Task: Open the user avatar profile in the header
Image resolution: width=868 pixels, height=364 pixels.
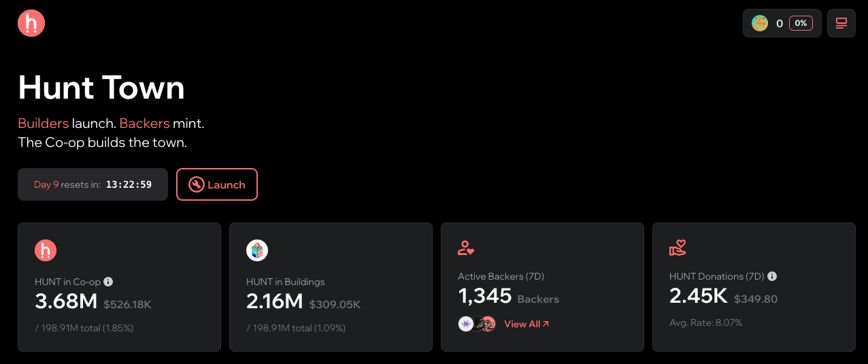Action: pyautogui.click(x=760, y=23)
